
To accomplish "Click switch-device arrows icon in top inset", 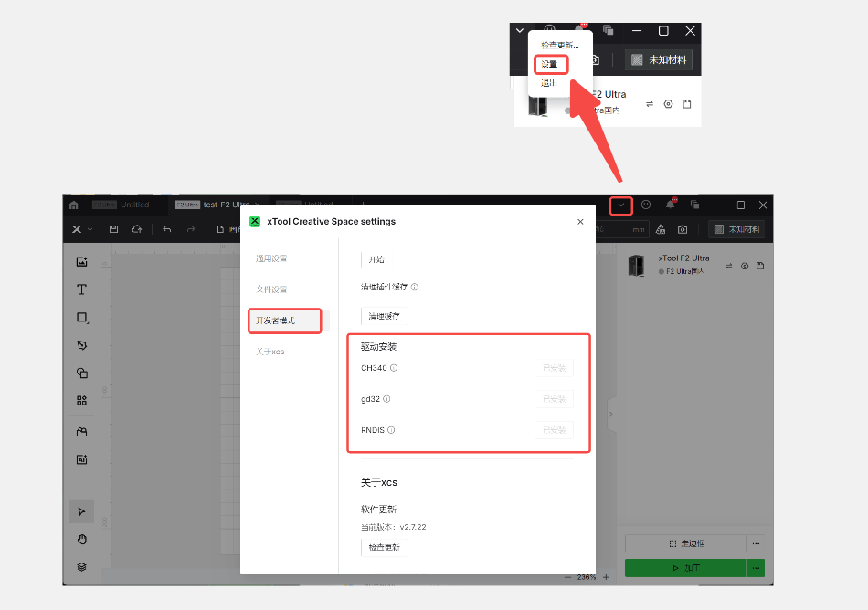I will (x=650, y=104).
